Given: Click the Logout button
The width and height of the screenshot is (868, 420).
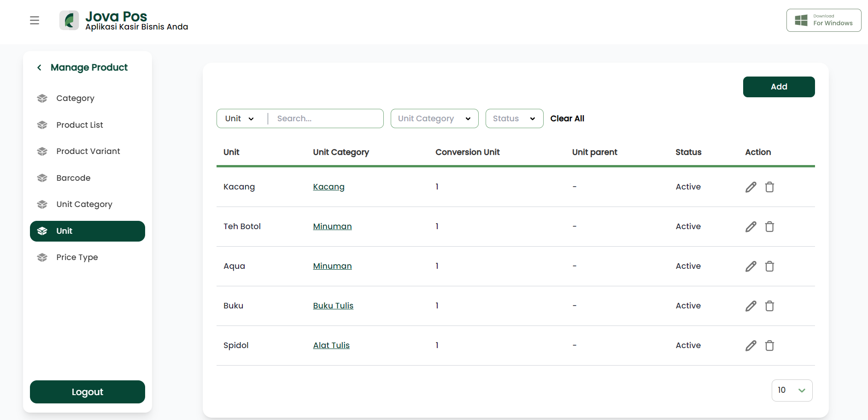Looking at the screenshot, I should pos(88,392).
